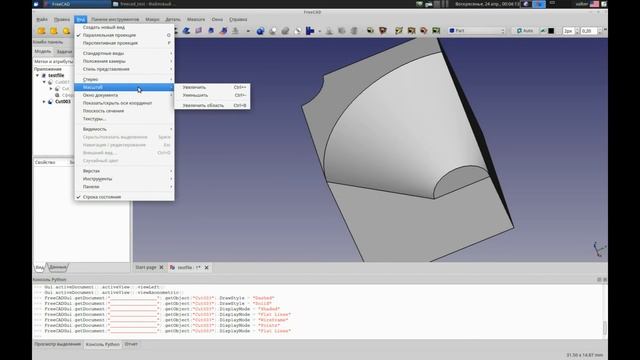Click the line style icon beside black swatch

(x=543, y=31)
